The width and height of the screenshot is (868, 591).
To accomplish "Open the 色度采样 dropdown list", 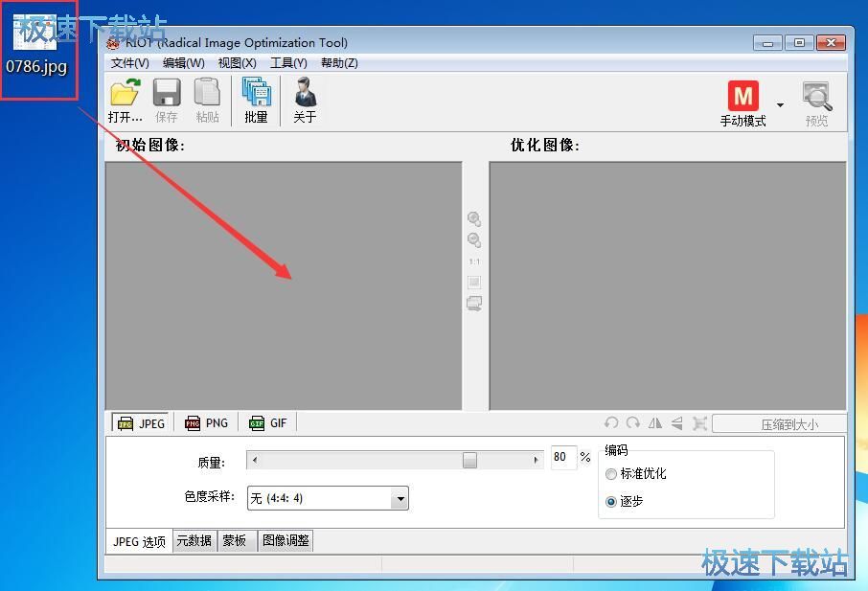I will (328, 498).
